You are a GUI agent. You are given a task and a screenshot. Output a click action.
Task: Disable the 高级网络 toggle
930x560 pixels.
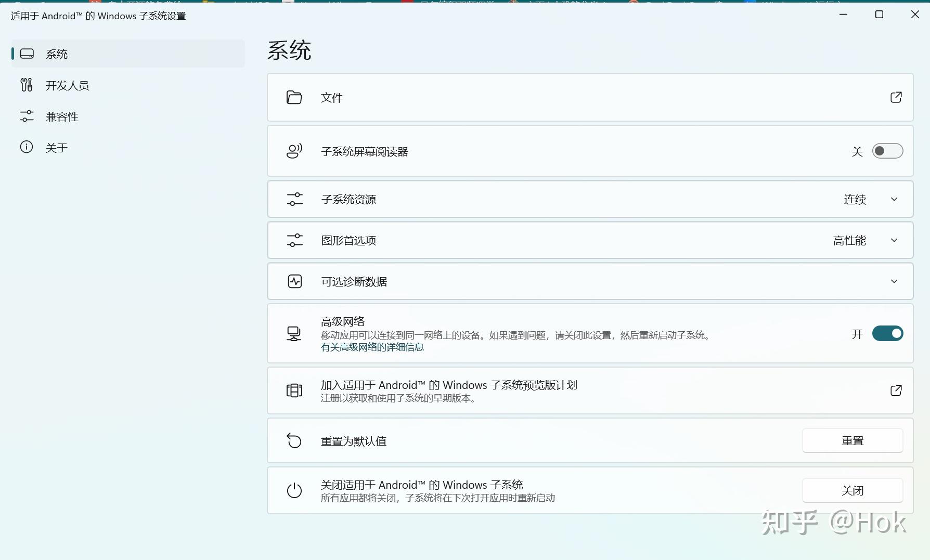click(x=887, y=333)
